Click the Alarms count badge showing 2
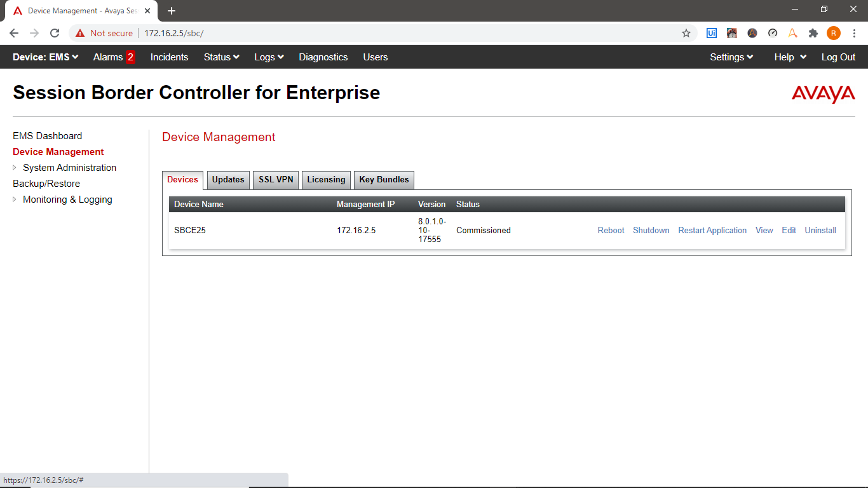 click(x=130, y=57)
